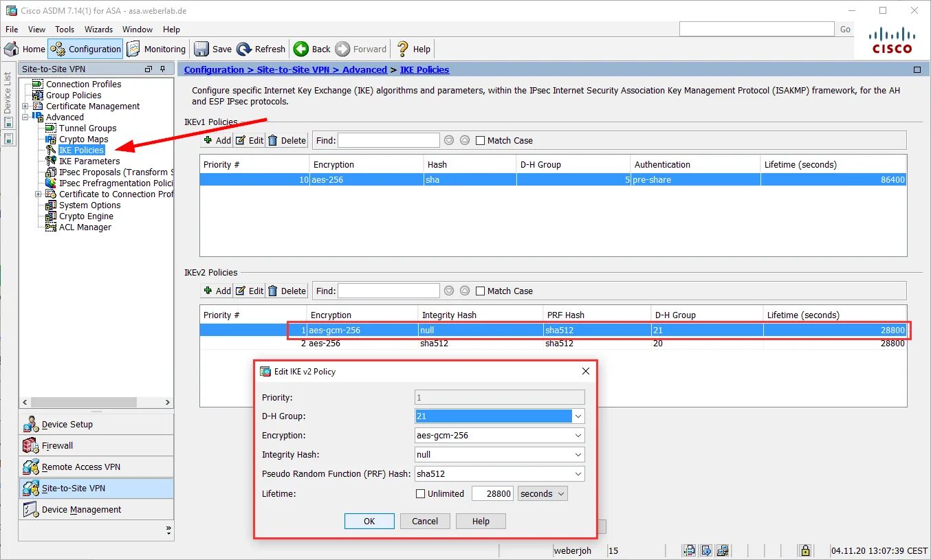Click Go beside the top search field
This screenshot has height=560, width=931.
pyautogui.click(x=845, y=29)
